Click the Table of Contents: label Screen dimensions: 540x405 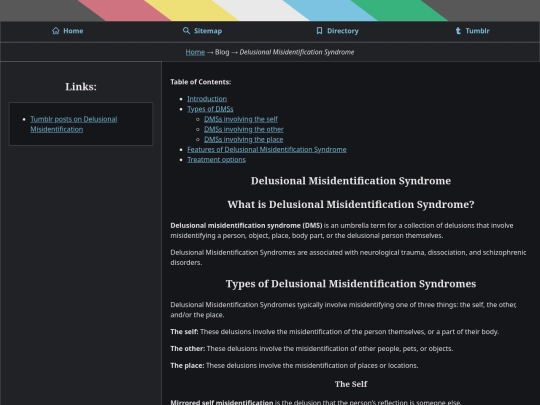(x=201, y=82)
